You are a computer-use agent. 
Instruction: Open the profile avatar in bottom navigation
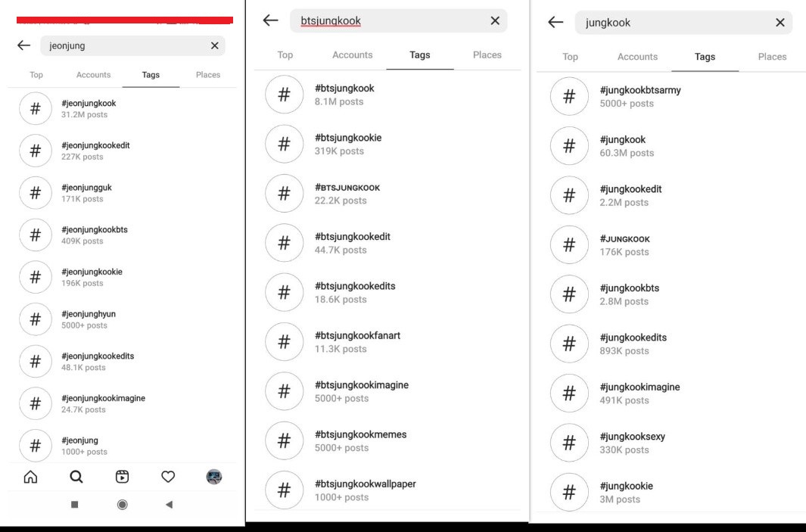click(214, 477)
